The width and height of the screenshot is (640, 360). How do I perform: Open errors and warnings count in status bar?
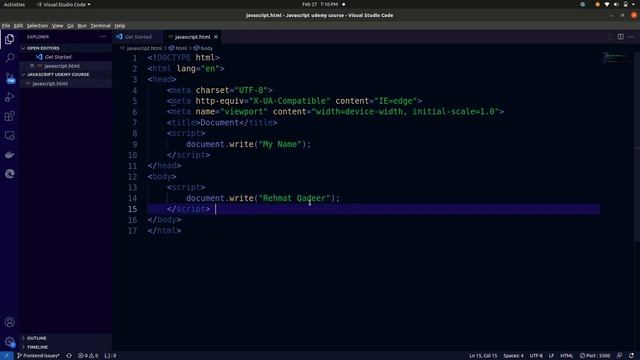pos(88,356)
